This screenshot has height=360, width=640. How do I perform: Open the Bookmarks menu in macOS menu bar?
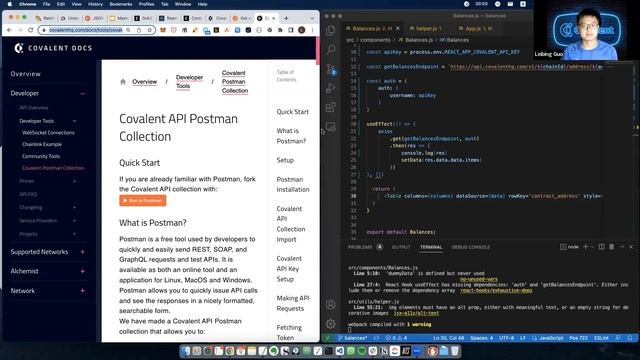coord(120,4)
